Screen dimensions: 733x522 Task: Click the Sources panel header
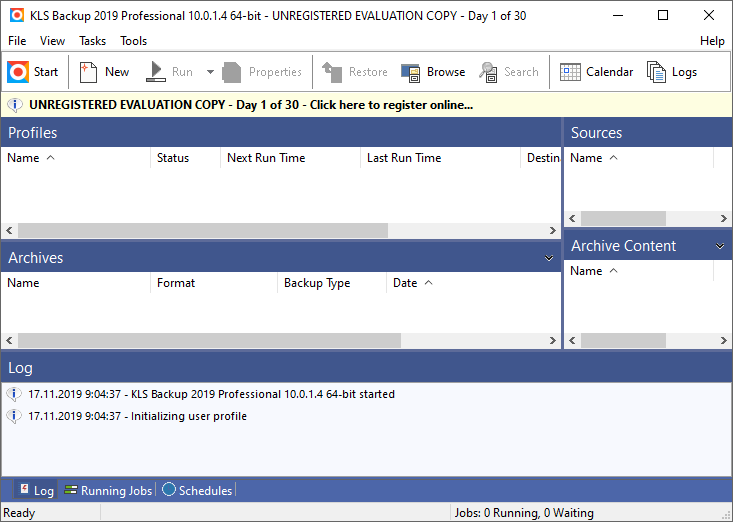click(x=648, y=133)
